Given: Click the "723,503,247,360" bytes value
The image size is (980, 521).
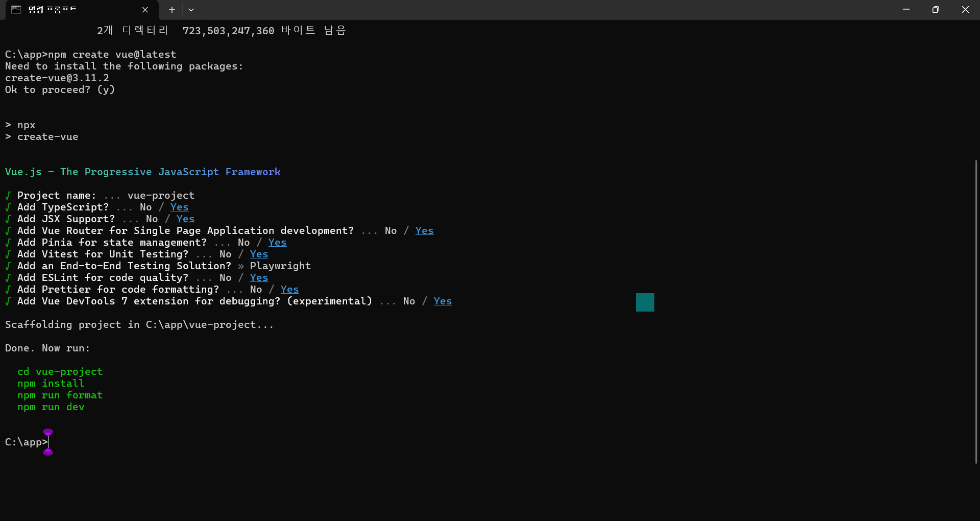Looking at the screenshot, I should tap(228, 31).
